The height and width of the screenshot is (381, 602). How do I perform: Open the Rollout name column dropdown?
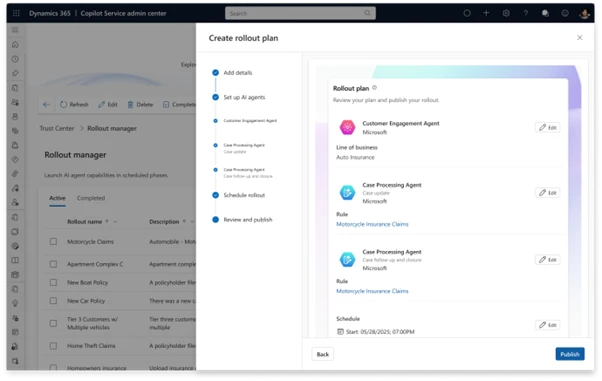pyautogui.click(x=115, y=222)
